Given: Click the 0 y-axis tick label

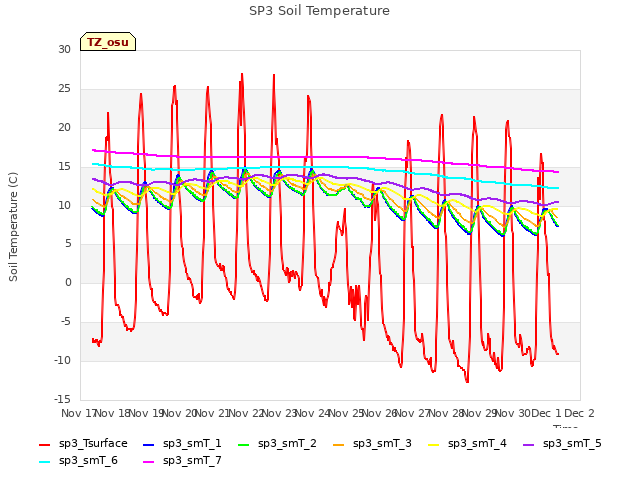Looking at the screenshot, I should click(68, 282).
